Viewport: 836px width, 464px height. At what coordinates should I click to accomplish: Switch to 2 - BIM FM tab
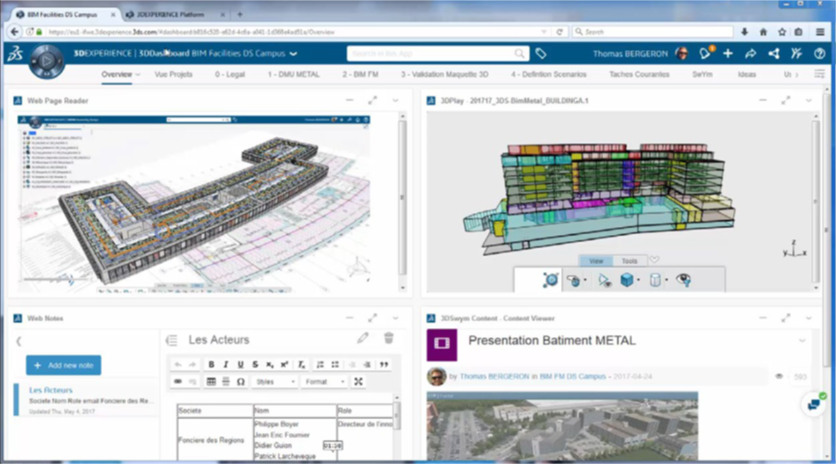360,74
